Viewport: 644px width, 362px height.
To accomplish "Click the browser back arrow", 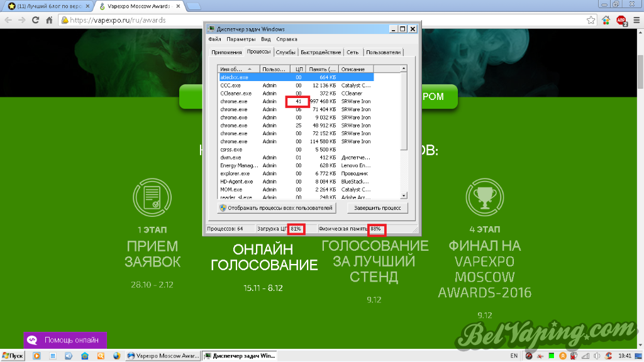I will click(8, 19).
